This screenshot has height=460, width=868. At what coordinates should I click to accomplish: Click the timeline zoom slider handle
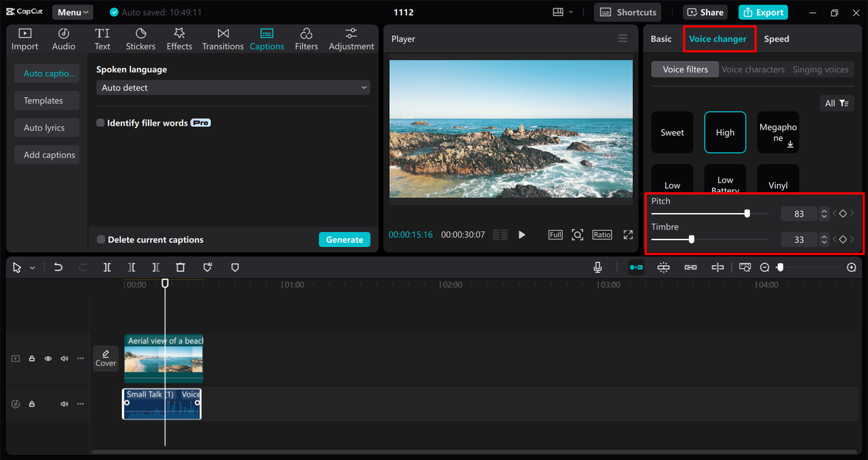pyautogui.click(x=780, y=267)
